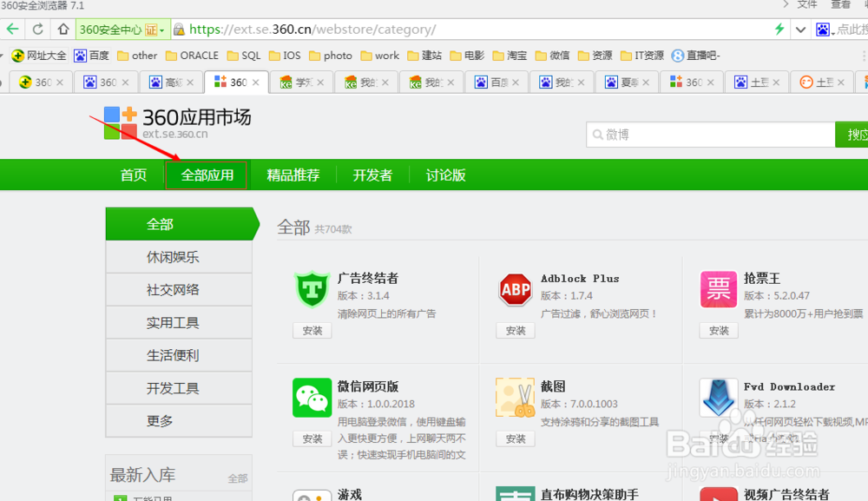Open the Fvd Downloader blue arrow icon
Image resolution: width=868 pixels, height=501 pixels.
[x=718, y=398]
